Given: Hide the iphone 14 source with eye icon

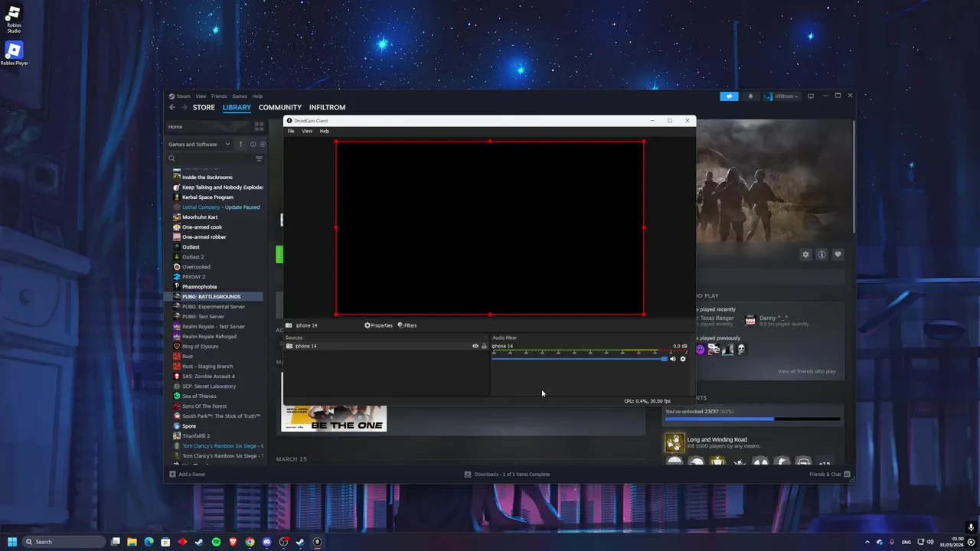Looking at the screenshot, I should click(x=475, y=346).
